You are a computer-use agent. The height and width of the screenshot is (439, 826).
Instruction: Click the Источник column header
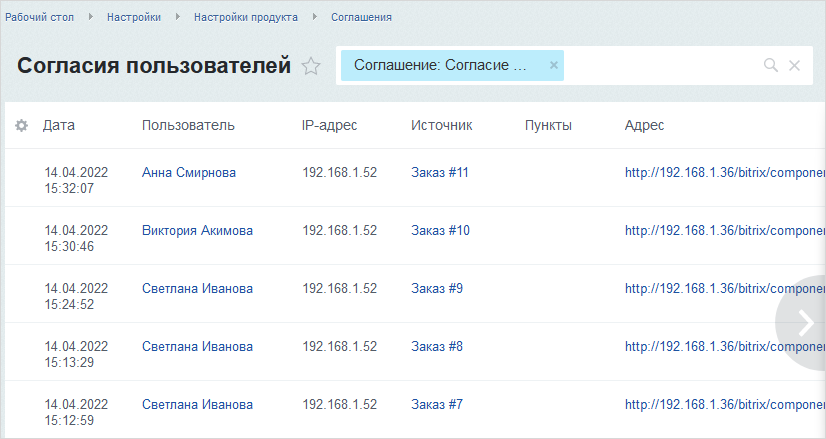click(441, 125)
